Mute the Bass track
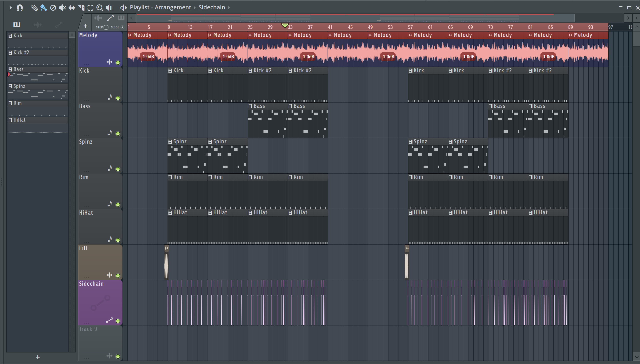640x364 pixels. tap(118, 133)
